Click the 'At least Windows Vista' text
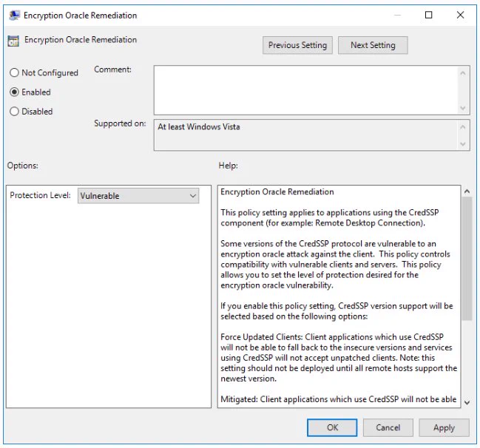The image size is (480, 448). 199,126
